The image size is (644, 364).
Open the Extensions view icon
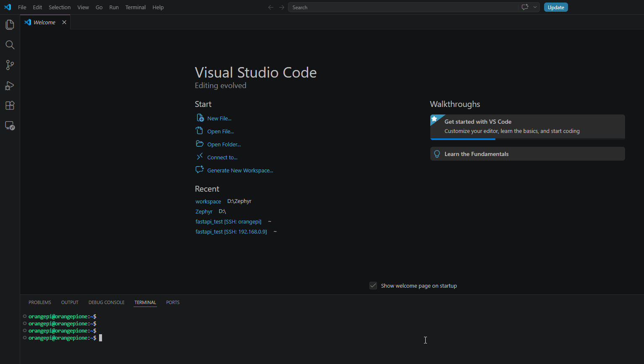[10, 105]
